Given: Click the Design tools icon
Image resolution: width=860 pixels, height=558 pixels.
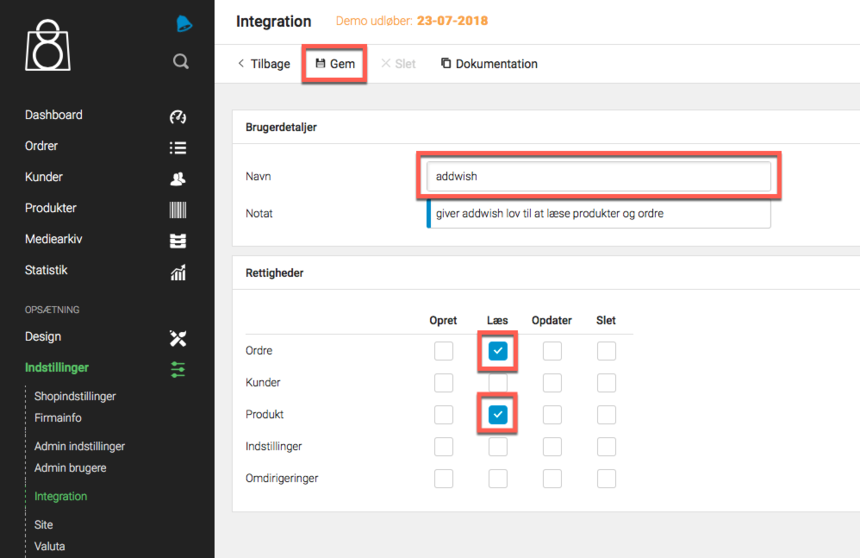Looking at the screenshot, I should 178,339.
